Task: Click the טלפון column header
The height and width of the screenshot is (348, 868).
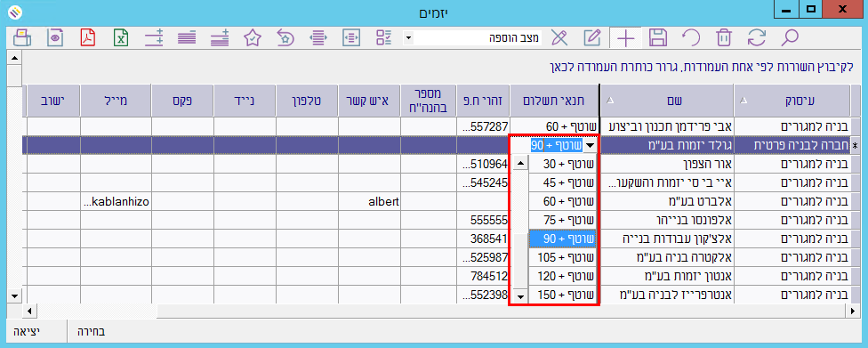Action: (x=307, y=101)
